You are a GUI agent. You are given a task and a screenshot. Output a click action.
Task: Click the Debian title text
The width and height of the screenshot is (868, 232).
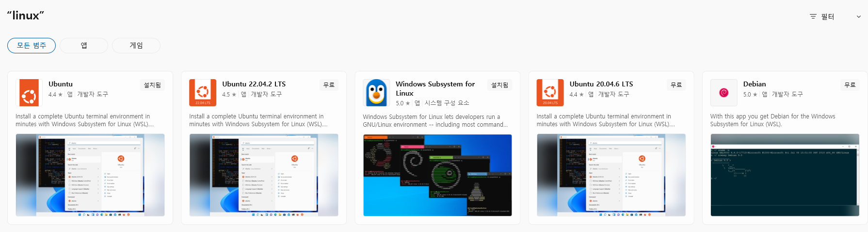[x=755, y=84]
